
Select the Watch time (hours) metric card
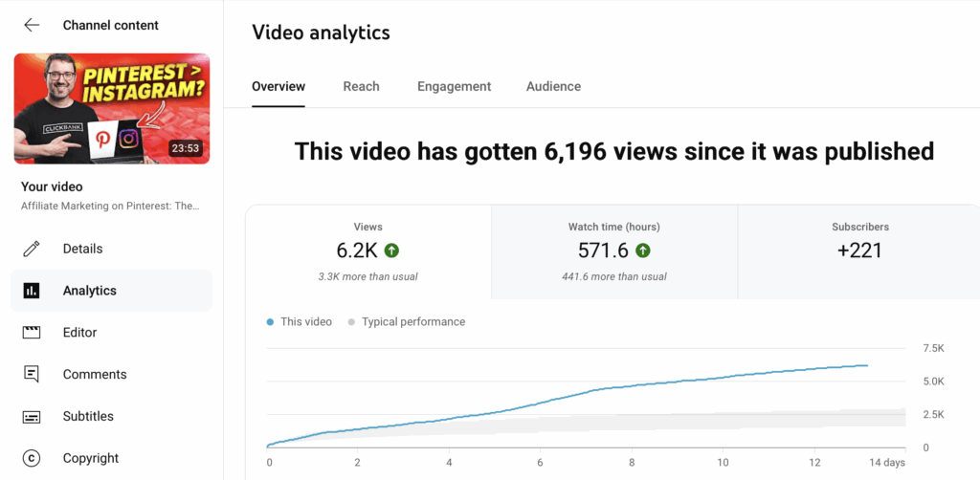[x=614, y=251]
